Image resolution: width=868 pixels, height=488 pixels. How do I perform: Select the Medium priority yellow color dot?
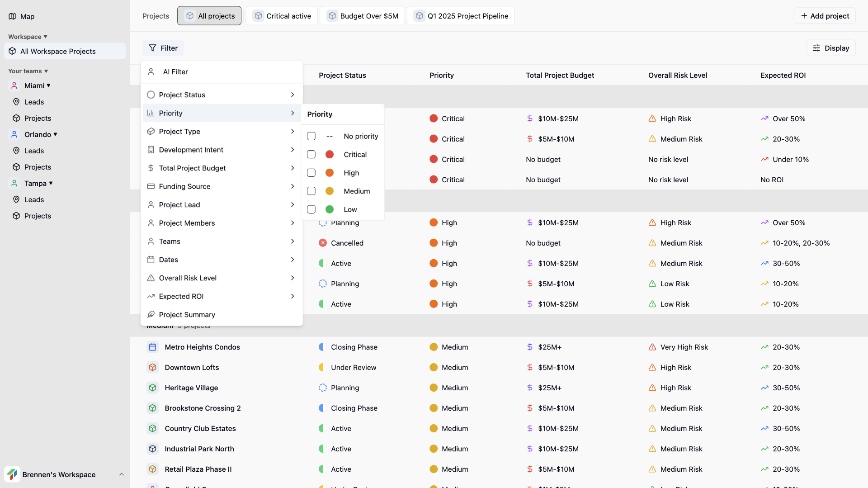point(329,191)
